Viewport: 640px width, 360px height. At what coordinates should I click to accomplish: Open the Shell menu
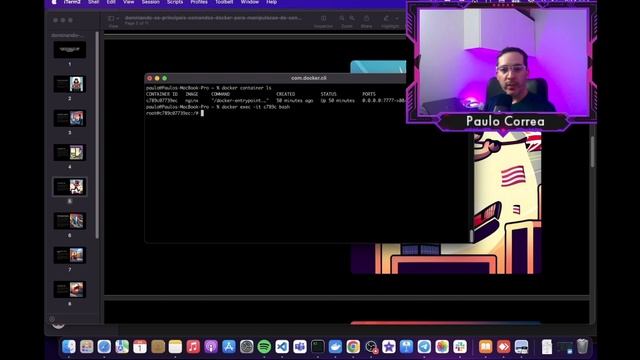coord(93,2)
